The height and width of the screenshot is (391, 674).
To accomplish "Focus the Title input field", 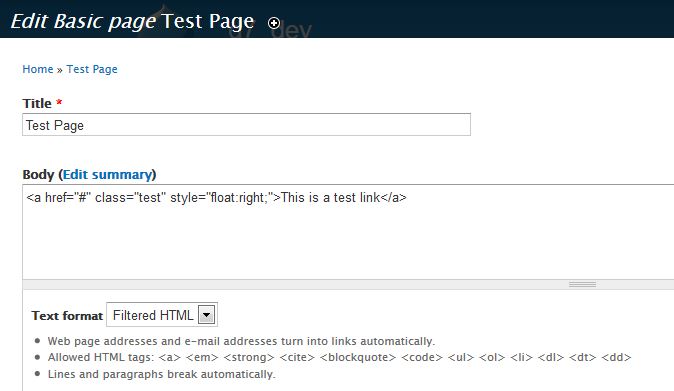I will [x=246, y=125].
